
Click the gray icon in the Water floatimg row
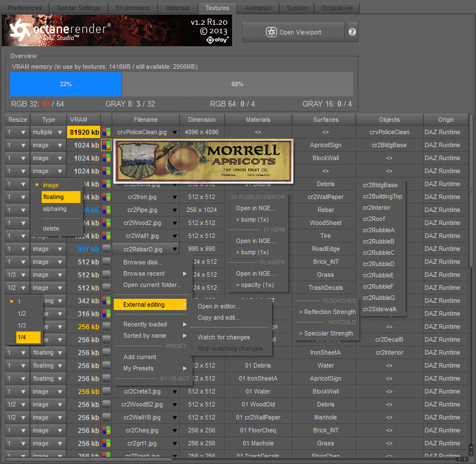(106, 365)
